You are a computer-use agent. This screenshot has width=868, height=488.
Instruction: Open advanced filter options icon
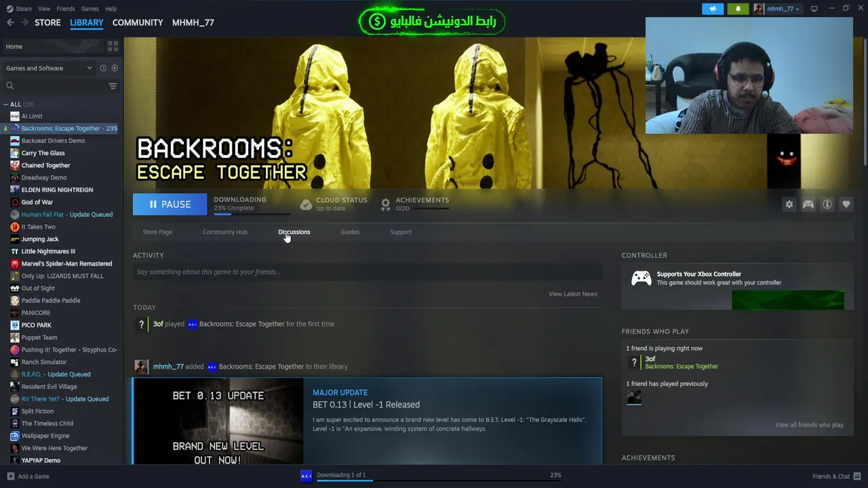[x=113, y=85]
